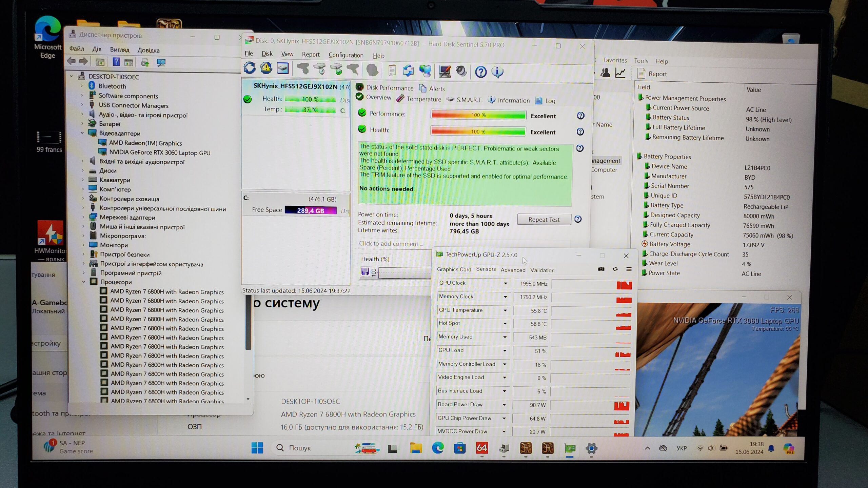Open the Configuration menu
Image resolution: width=868 pixels, height=488 pixels.
click(x=346, y=55)
